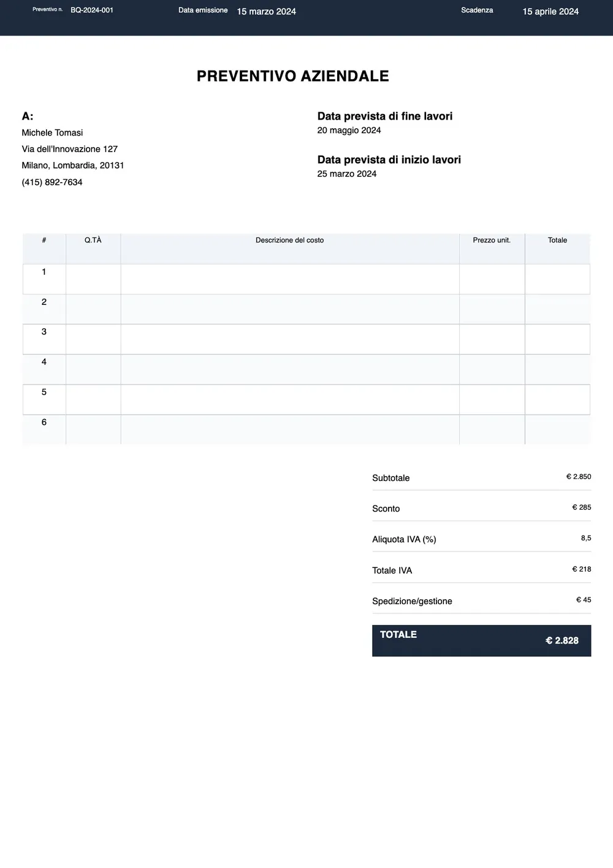The width and height of the screenshot is (613, 868).
Task: Click the description cell in row 1
Action: (x=290, y=279)
